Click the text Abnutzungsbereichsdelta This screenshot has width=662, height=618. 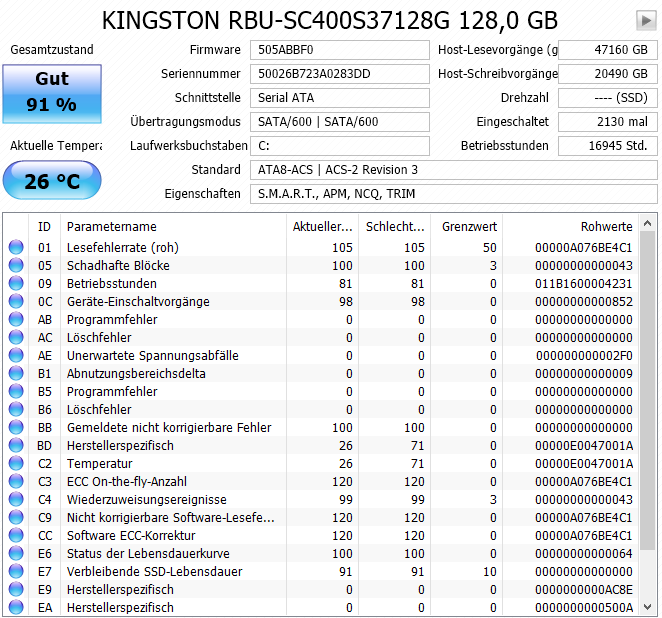pos(136,374)
